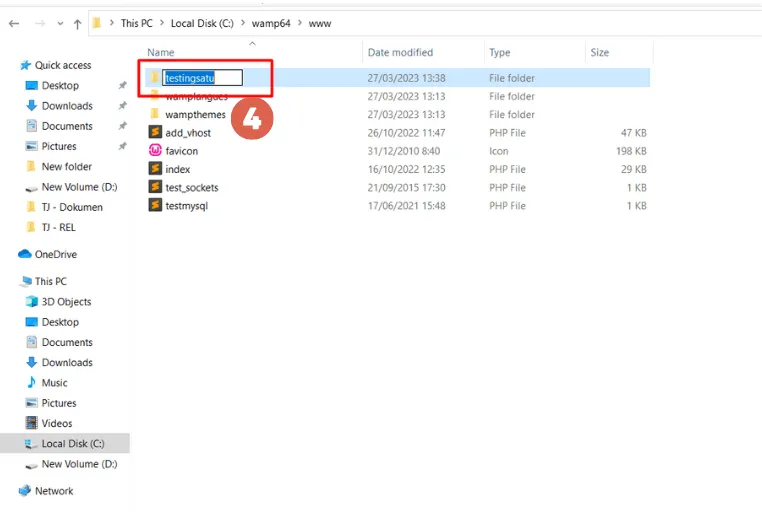
Task: Select the wampthemes folder icon
Action: (155, 114)
